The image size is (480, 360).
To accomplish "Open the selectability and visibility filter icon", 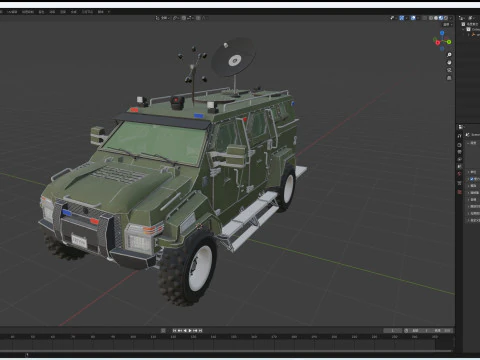I will 392,18.
